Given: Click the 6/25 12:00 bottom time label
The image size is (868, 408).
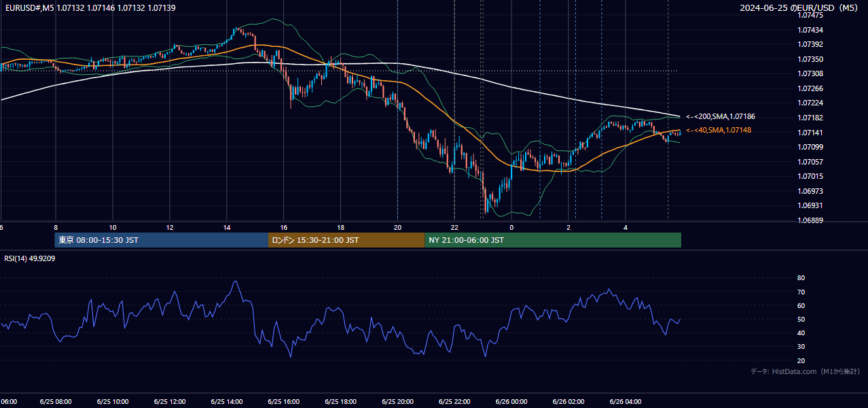Looking at the screenshot, I should pos(170,401).
